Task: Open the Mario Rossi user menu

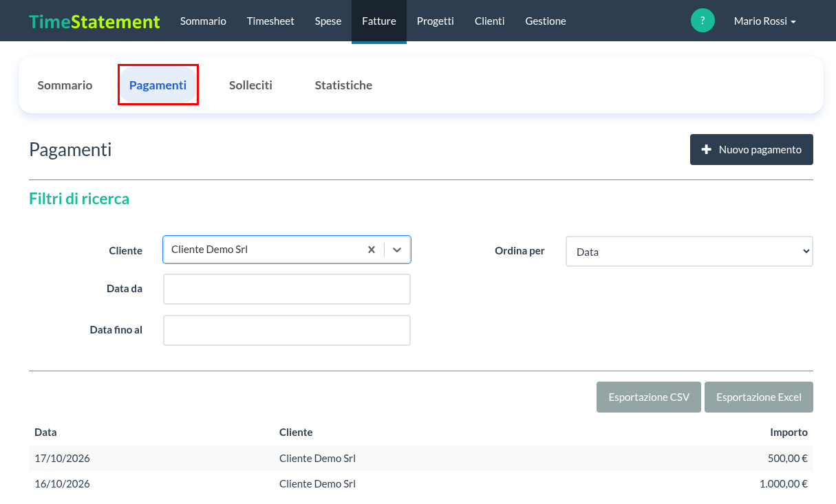Action: point(764,21)
